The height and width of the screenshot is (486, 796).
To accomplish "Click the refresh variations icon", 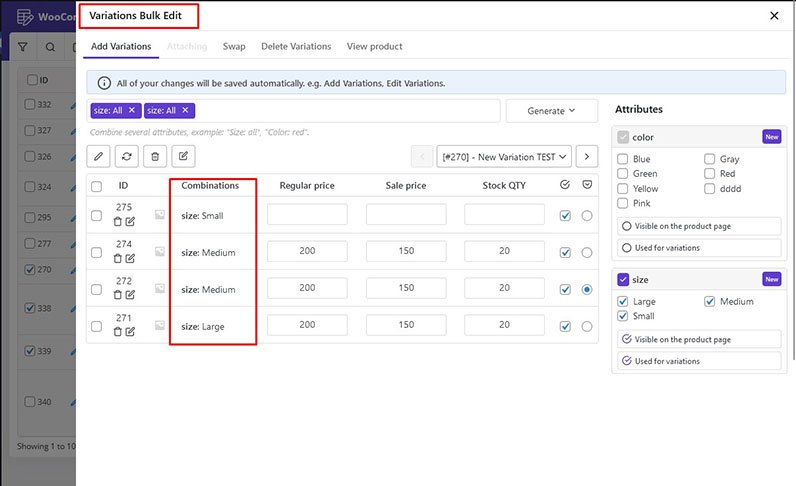I will (x=126, y=155).
